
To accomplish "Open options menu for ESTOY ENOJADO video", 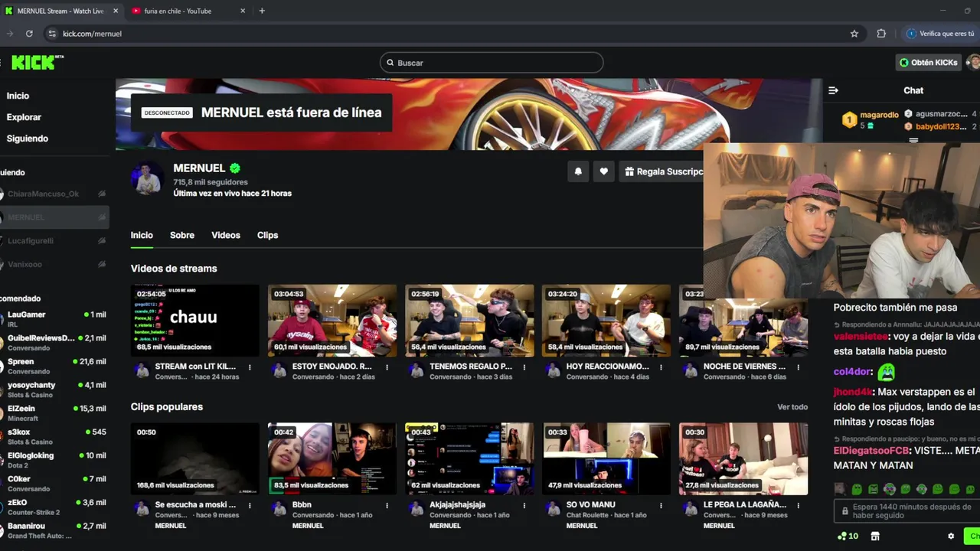I will [387, 367].
